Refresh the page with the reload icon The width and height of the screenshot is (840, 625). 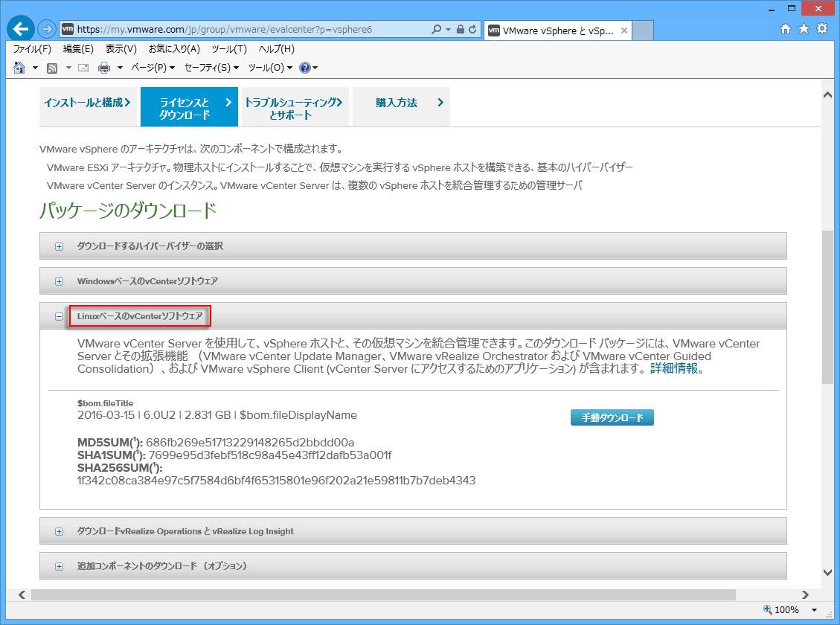[x=472, y=30]
